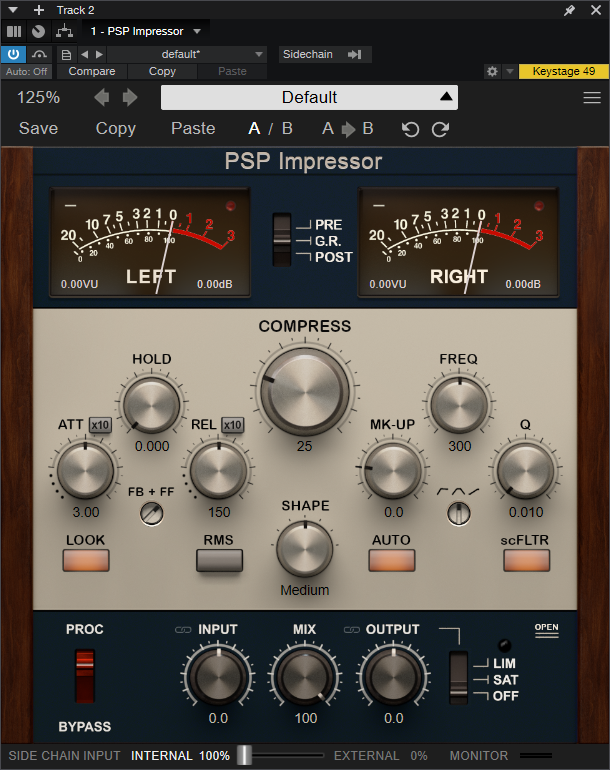Screen dimensions: 610x770
Task: Open the hamburger menu icon
Action: [592, 98]
